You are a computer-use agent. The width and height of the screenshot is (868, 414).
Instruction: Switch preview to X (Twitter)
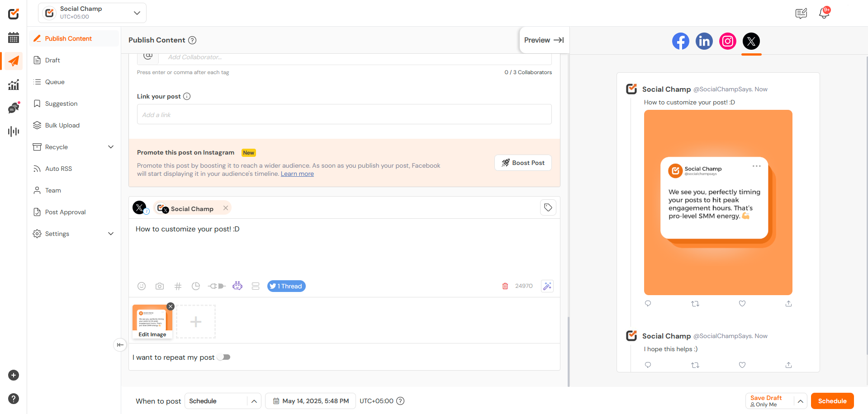(x=751, y=41)
